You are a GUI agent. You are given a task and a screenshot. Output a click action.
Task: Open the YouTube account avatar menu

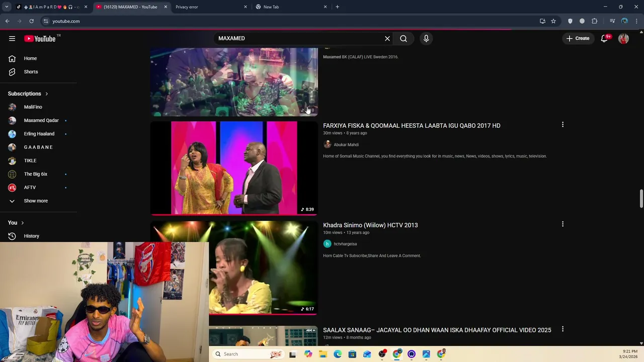(623, 39)
